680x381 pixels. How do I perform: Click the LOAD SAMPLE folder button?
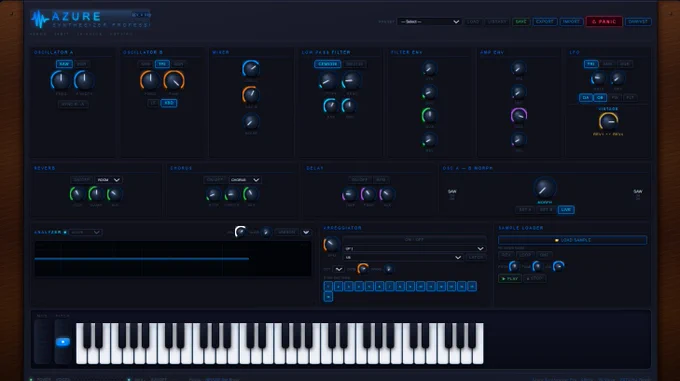click(572, 240)
